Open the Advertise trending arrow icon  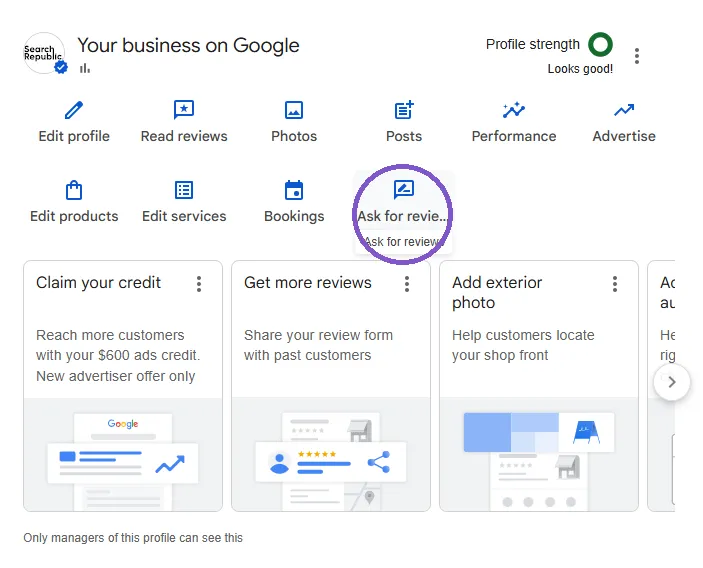pos(624,110)
